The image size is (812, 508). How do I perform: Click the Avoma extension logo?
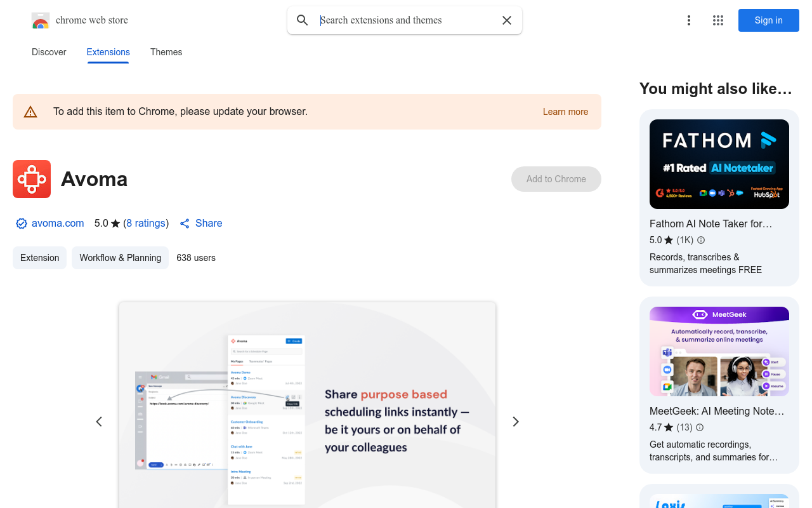tap(32, 179)
